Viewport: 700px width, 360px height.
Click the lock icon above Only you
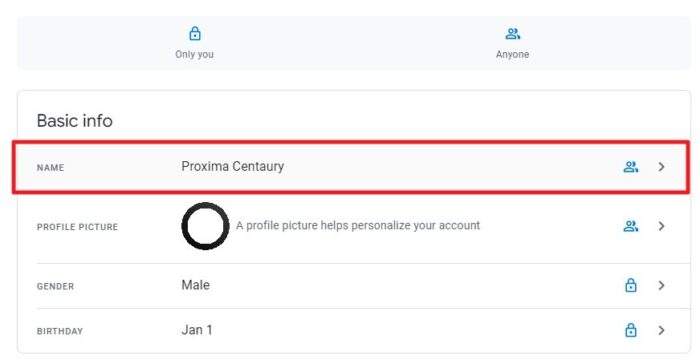click(195, 33)
